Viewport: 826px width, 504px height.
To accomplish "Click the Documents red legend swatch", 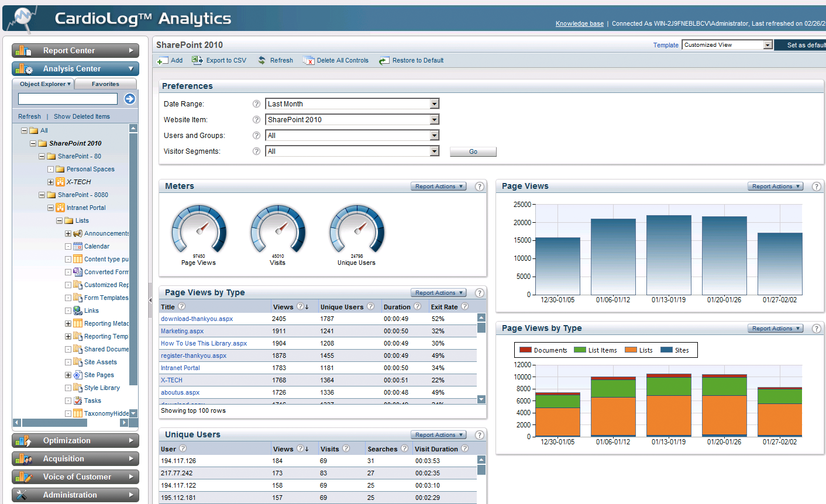I will click(x=525, y=350).
